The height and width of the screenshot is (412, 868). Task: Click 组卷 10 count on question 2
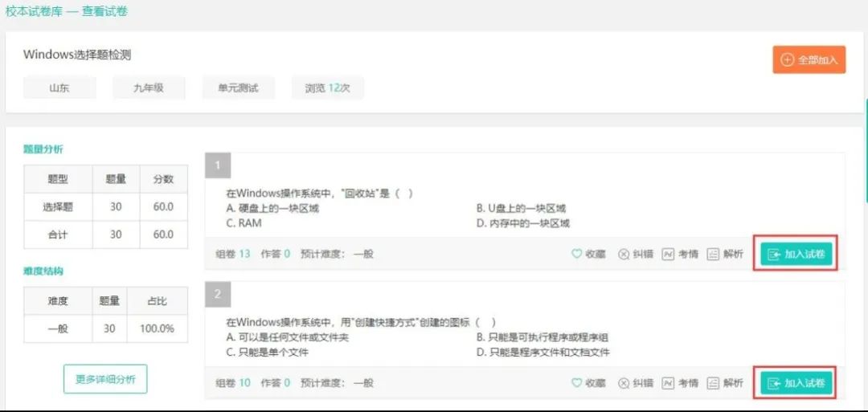pos(232,383)
